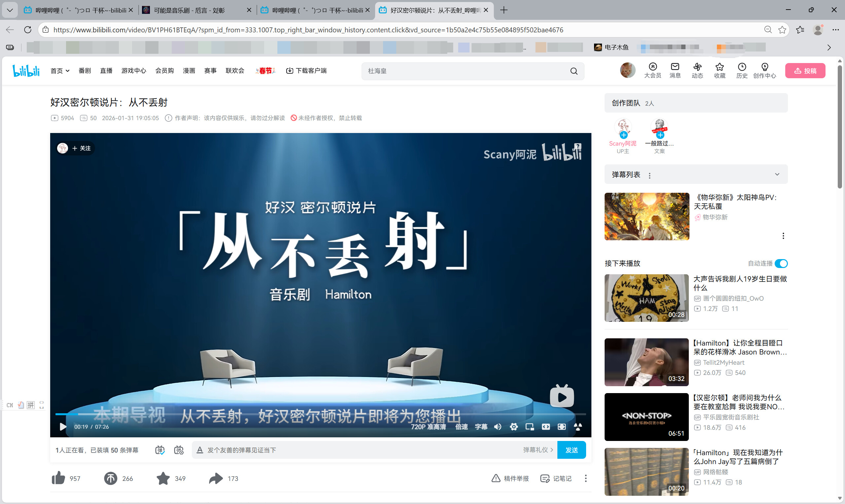This screenshot has height=504, width=845.
Task: Open the 首页 dropdown menu
Action: pyautogui.click(x=60, y=71)
